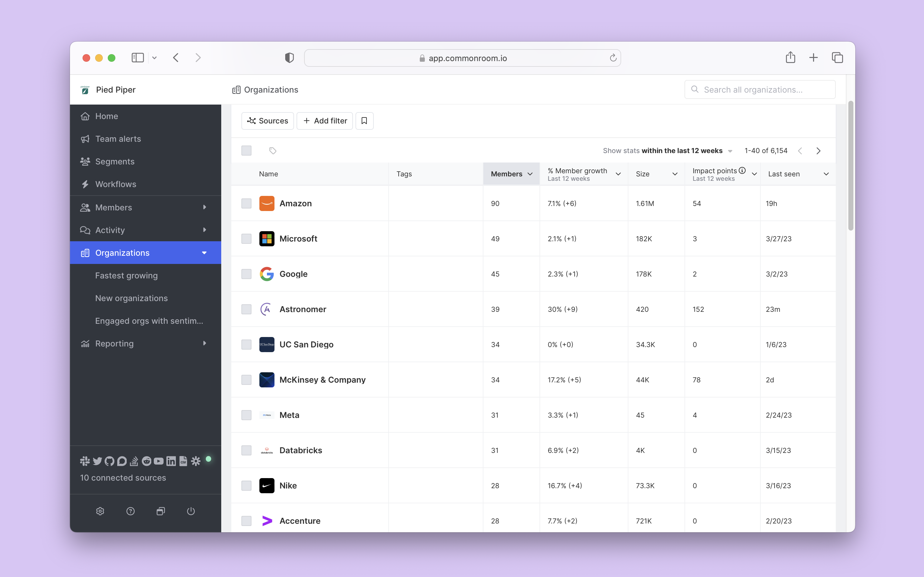Screen dimensions: 924x577
Task: Toggle the select-all checkbox above the table
Action: [x=246, y=151]
